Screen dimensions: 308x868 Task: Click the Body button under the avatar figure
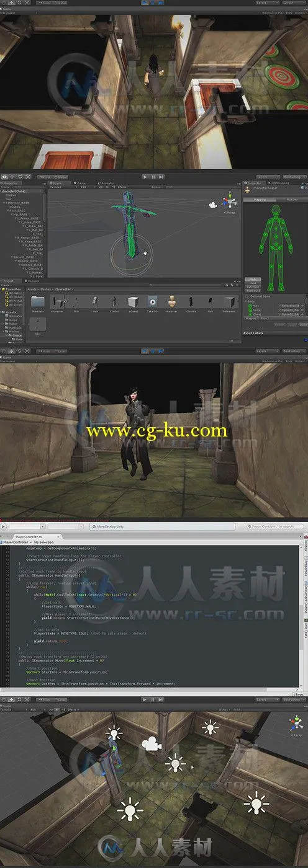253,279
